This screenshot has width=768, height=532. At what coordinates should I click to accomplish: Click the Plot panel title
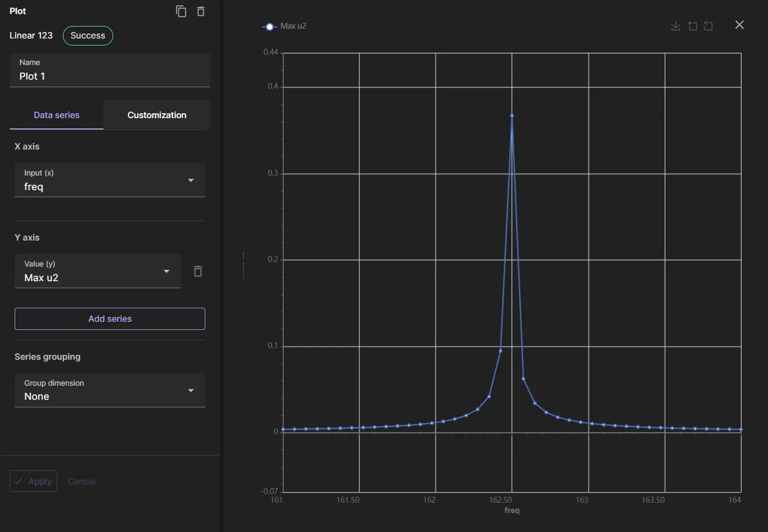pyautogui.click(x=18, y=11)
